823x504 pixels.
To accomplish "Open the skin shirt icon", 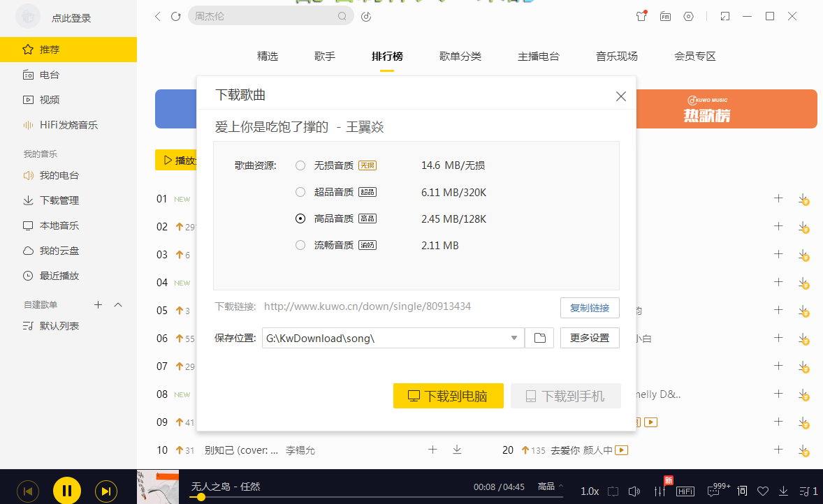I will click(641, 16).
